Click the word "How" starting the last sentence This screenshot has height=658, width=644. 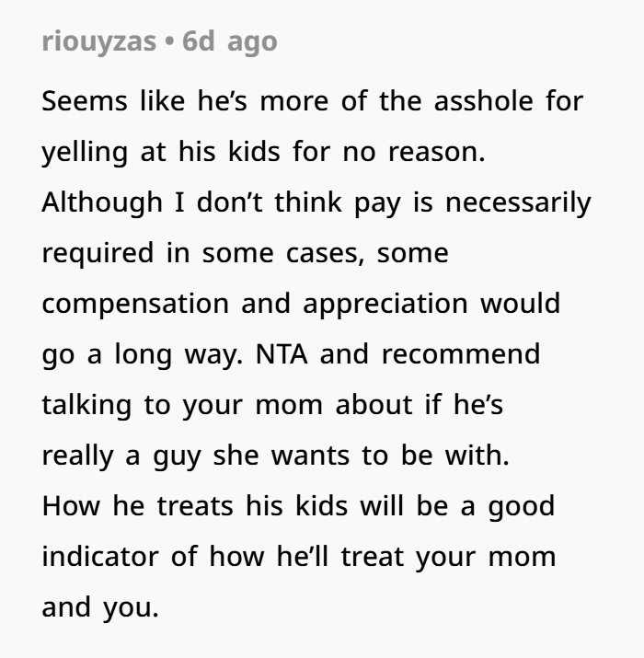click(66, 506)
